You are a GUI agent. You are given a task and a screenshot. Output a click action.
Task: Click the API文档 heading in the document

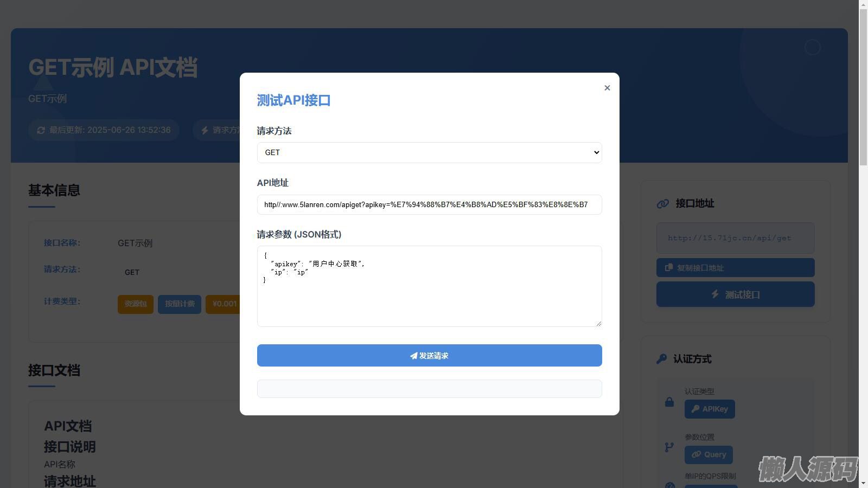coord(68,426)
